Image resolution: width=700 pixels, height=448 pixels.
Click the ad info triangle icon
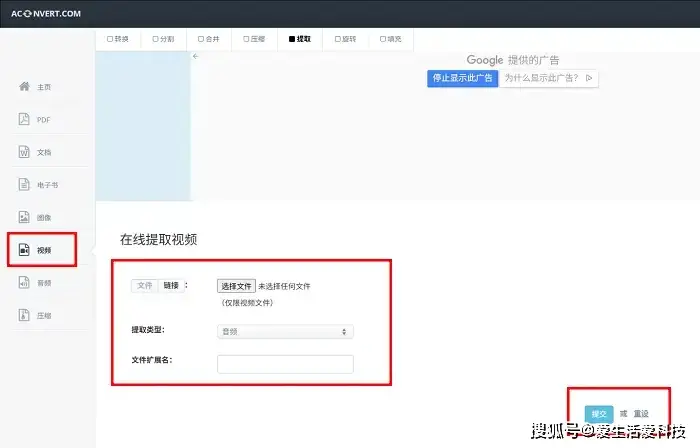click(590, 78)
